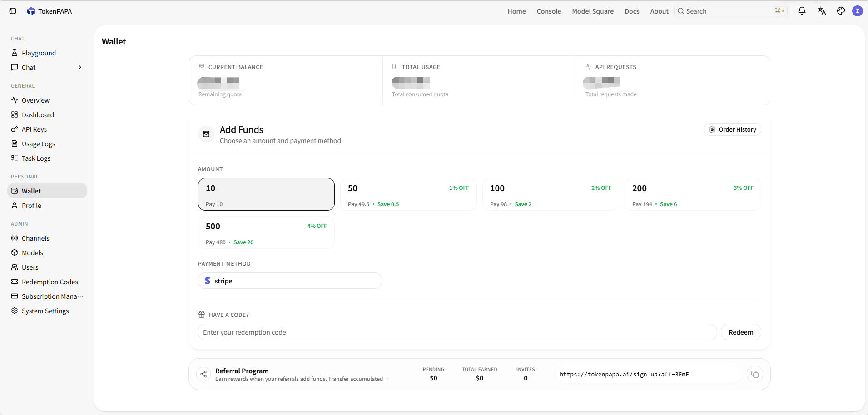The height and width of the screenshot is (415, 868).
Task: Copy the referral link icon
Action: coord(754,374)
